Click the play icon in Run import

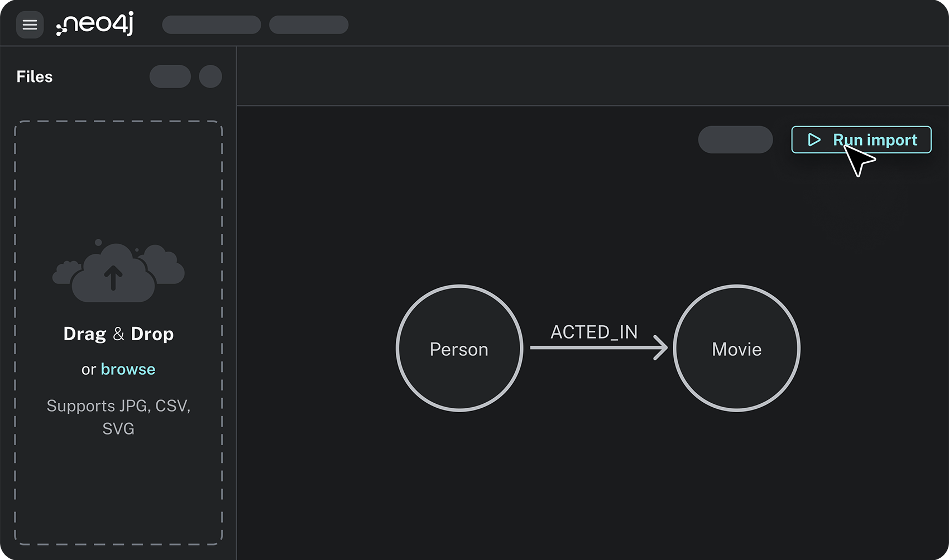[814, 139]
